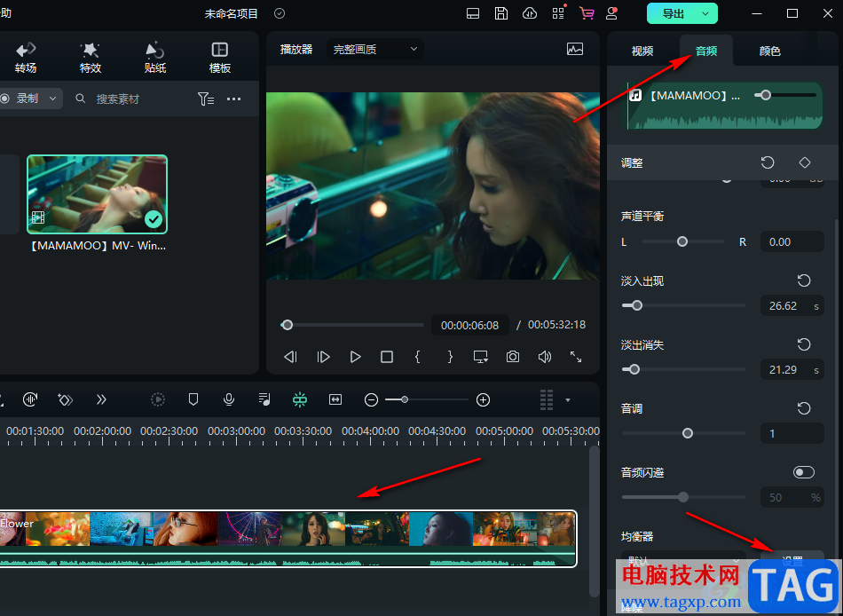843x616 pixels.
Task: Switch to the 颜色 tab
Action: (x=770, y=51)
